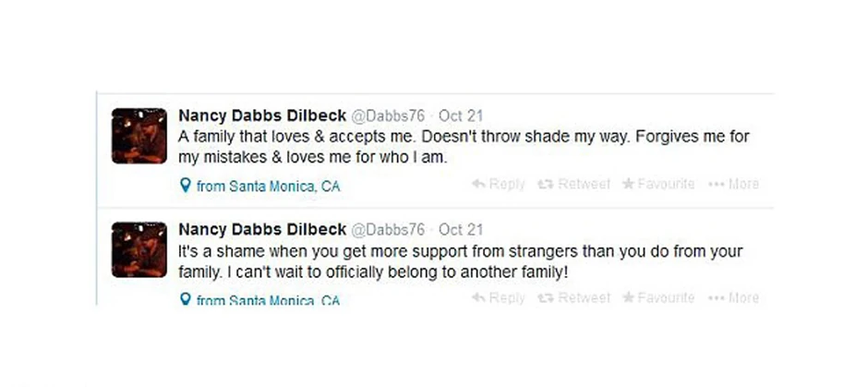Open avatar photo on "A family that loves" tweet
The height and width of the screenshot is (387, 868).
tap(139, 136)
